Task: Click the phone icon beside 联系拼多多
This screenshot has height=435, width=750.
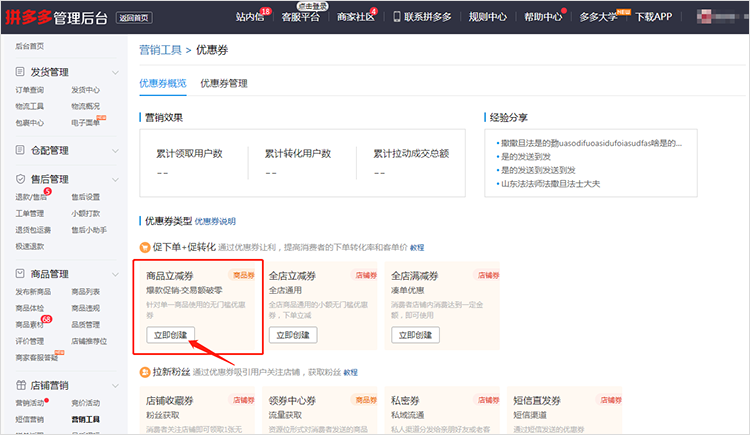Action: coord(397,17)
